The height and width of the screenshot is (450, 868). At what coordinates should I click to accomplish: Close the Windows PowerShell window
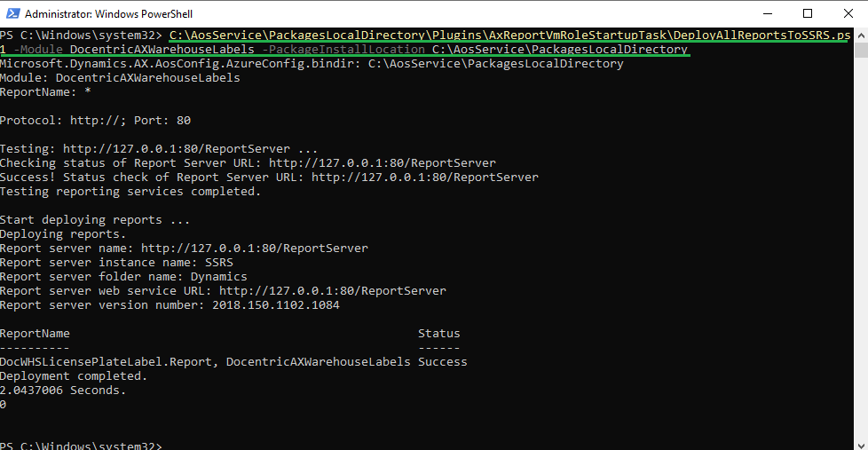click(848, 13)
